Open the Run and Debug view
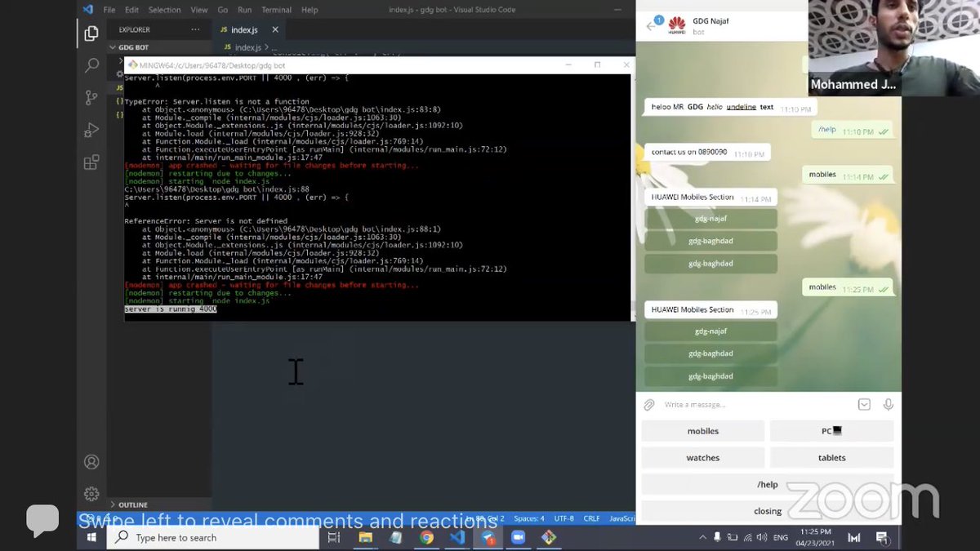The height and width of the screenshot is (551, 980). click(x=91, y=130)
